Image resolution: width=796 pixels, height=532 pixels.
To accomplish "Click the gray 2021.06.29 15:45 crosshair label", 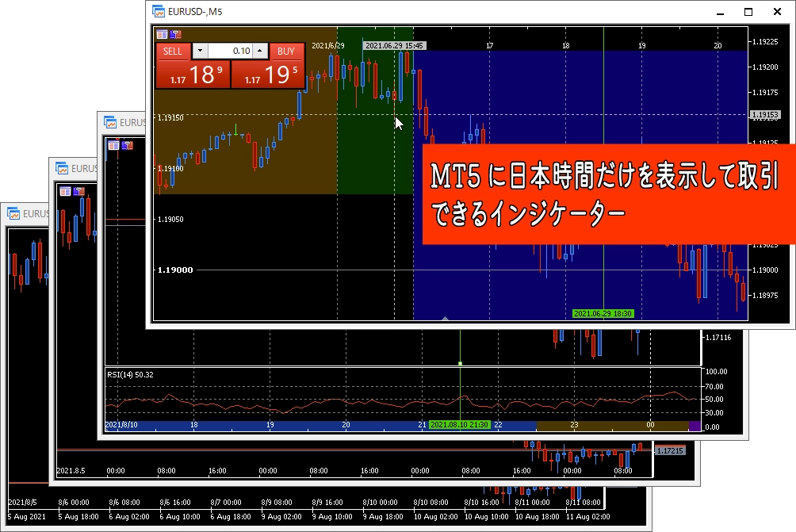I will click(395, 46).
